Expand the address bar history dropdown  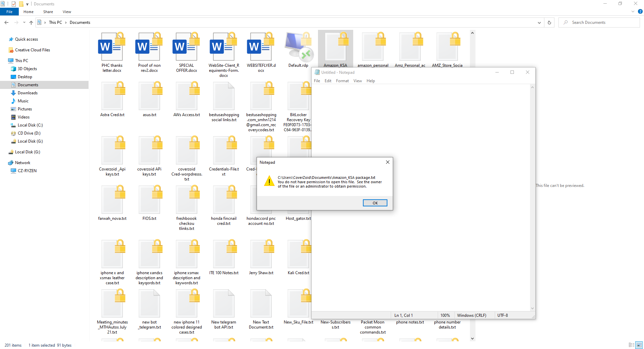point(539,22)
